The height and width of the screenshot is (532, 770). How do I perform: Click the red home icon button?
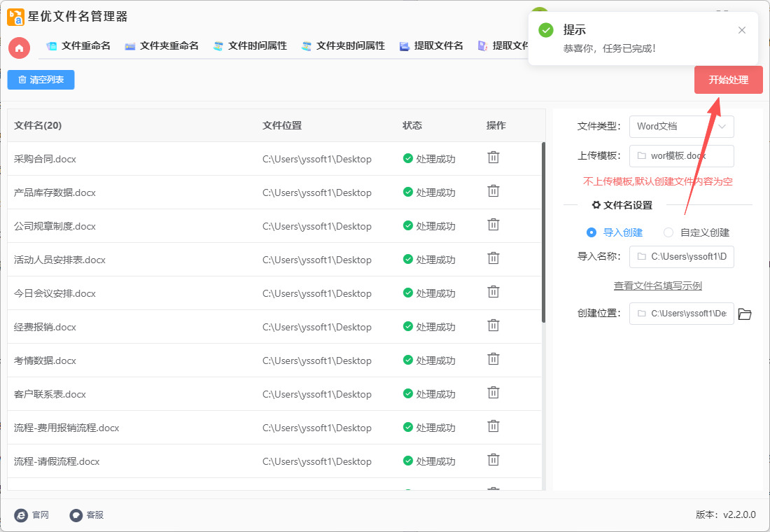[x=19, y=48]
